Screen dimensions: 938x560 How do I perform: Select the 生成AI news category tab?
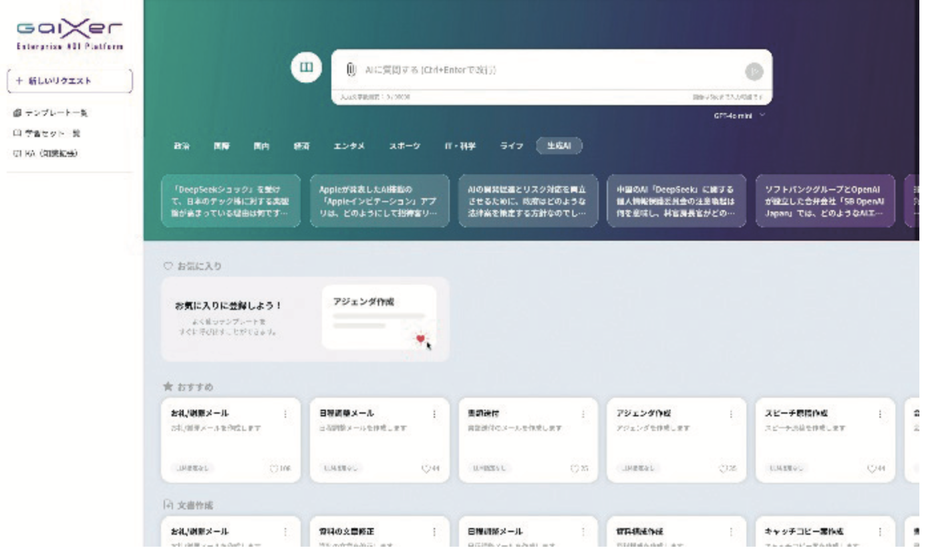[x=559, y=146]
